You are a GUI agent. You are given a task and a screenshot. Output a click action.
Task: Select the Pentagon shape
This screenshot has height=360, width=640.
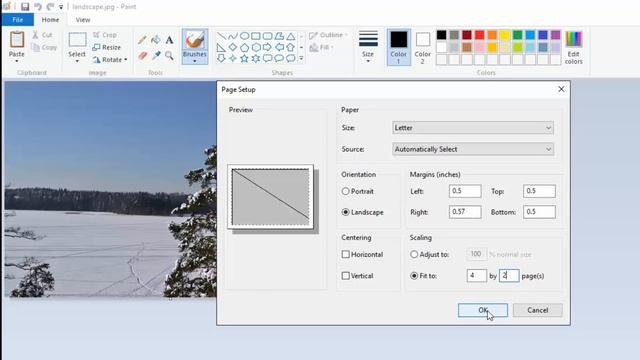coord(244,47)
